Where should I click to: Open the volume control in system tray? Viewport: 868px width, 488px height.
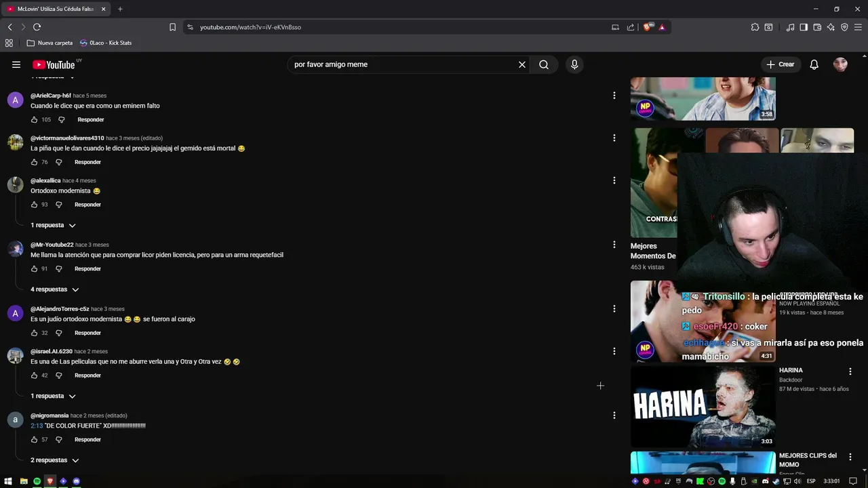pos(797,481)
